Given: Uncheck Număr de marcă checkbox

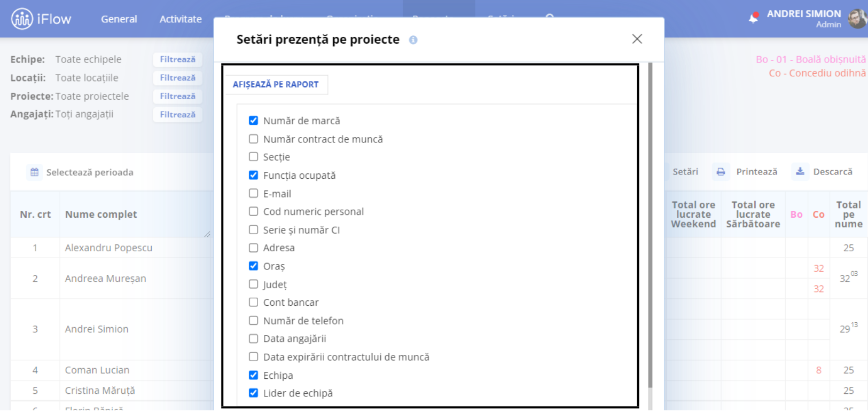Looking at the screenshot, I should 253,121.
